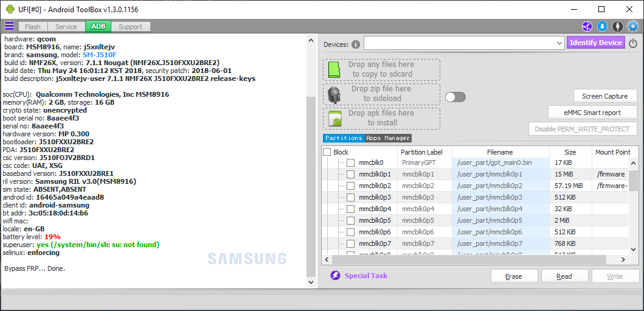The image size is (644, 311).
Task: Select the Partitions tab
Action: (344, 138)
